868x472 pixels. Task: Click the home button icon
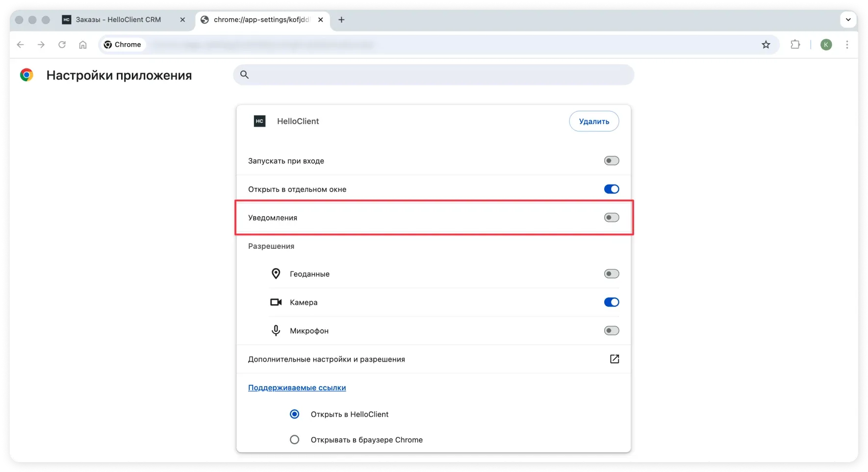click(82, 45)
